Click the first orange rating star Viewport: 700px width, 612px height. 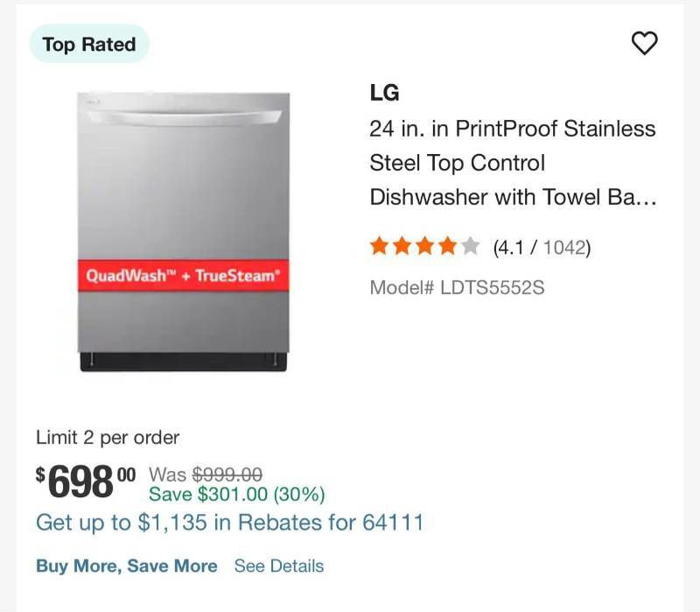(379, 247)
